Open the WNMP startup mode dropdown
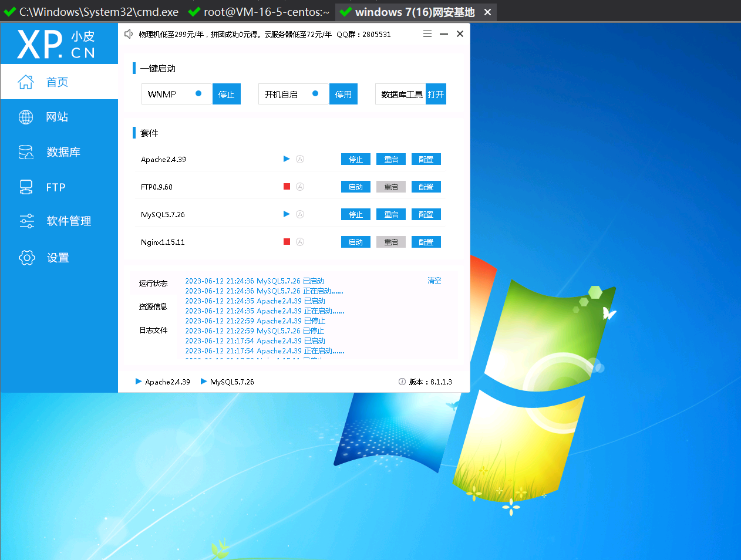Screen dimensions: 741x560 click(x=176, y=93)
